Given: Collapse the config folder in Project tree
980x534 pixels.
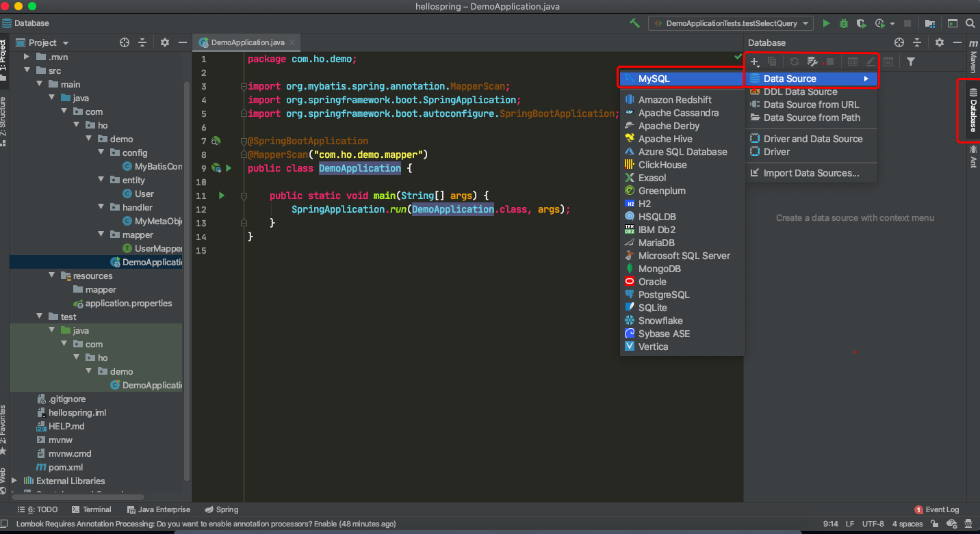Looking at the screenshot, I should [101, 152].
